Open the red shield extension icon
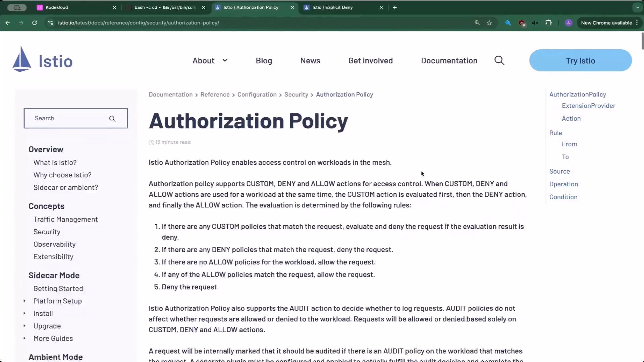The height and width of the screenshot is (362, 644). point(522,23)
